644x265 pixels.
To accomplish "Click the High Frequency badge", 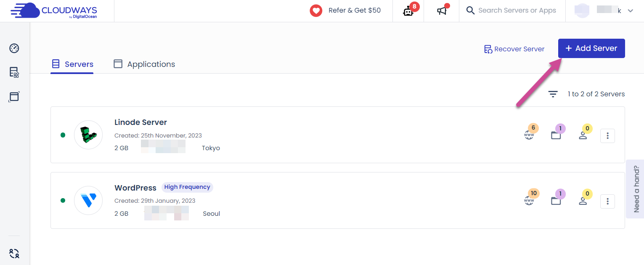I will click(187, 187).
